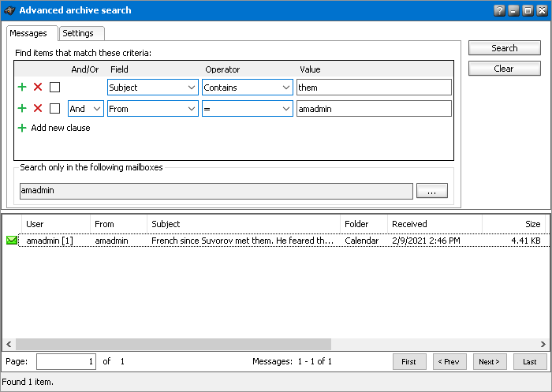Click the Add new clause plus icon

(22, 128)
